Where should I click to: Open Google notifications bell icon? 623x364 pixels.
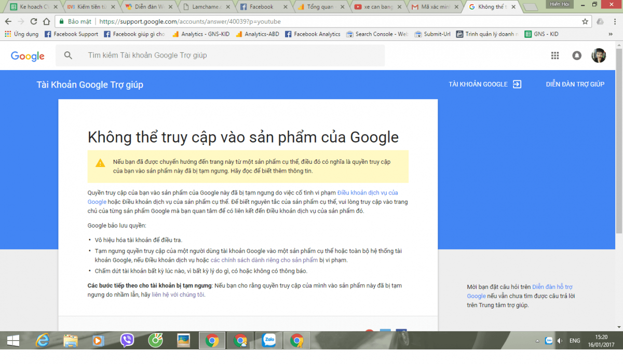tap(577, 55)
